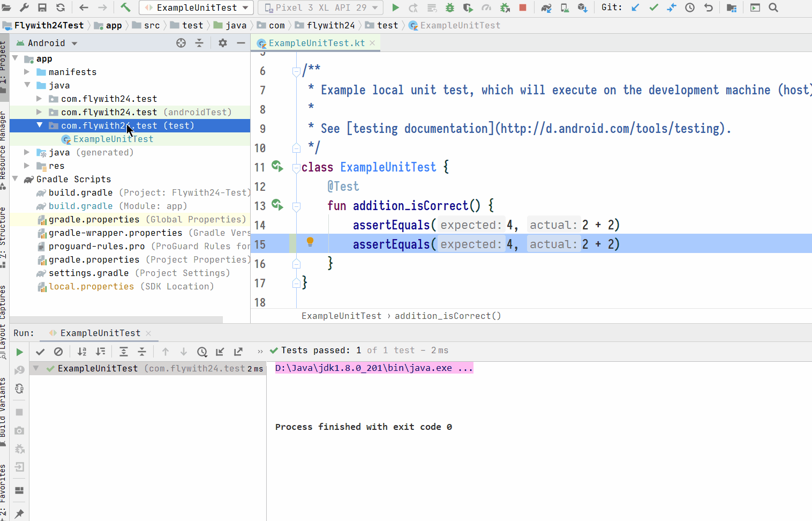The height and width of the screenshot is (521, 812).
Task: Expand com.flywith24.test androidTest package
Action: point(39,112)
